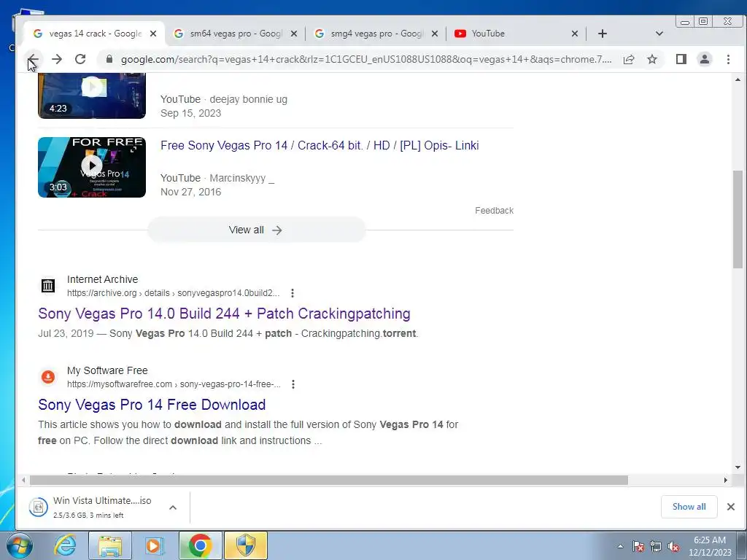The width and height of the screenshot is (747, 560).
Task: Close the "sm64 vegas pro" tab
Action: pyautogui.click(x=294, y=34)
